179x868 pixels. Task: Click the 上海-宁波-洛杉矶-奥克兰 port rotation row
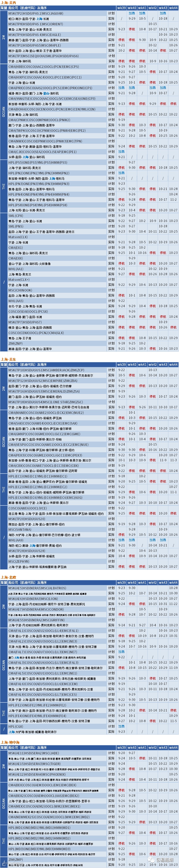57,168
